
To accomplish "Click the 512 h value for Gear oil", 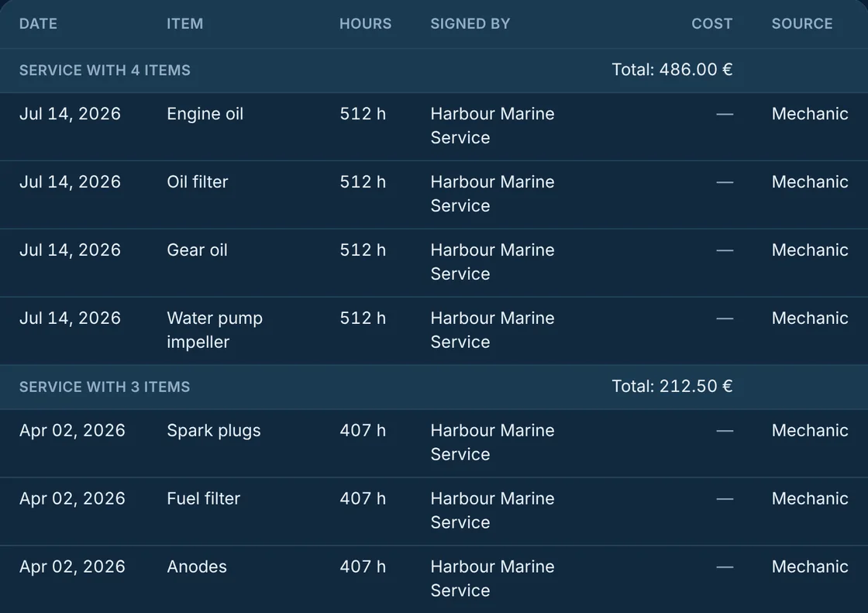I will click(363, 250).
